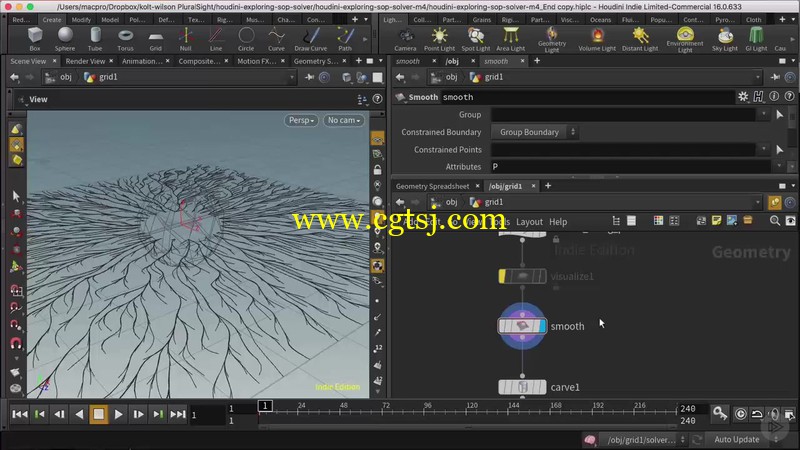Screen dimensions: 800x450
Task: Add a Torus primitive
Action: pyautogui.click(x=125, y=39)
